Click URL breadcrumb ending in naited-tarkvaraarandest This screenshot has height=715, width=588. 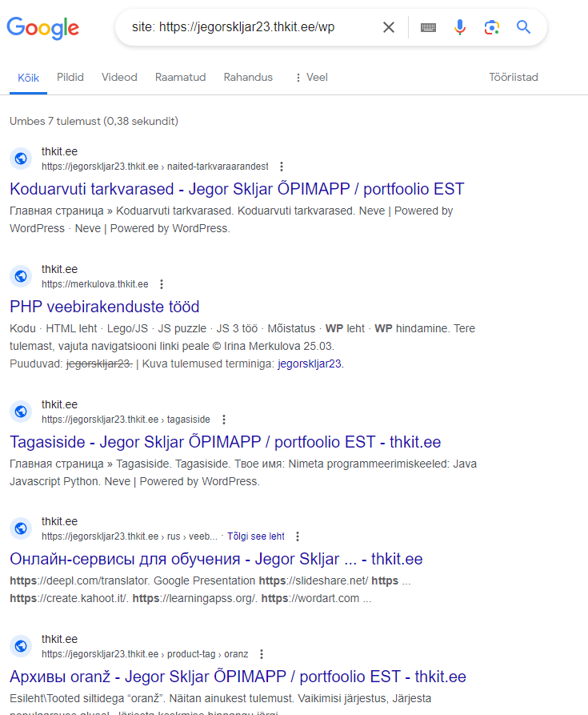[155, 167]
